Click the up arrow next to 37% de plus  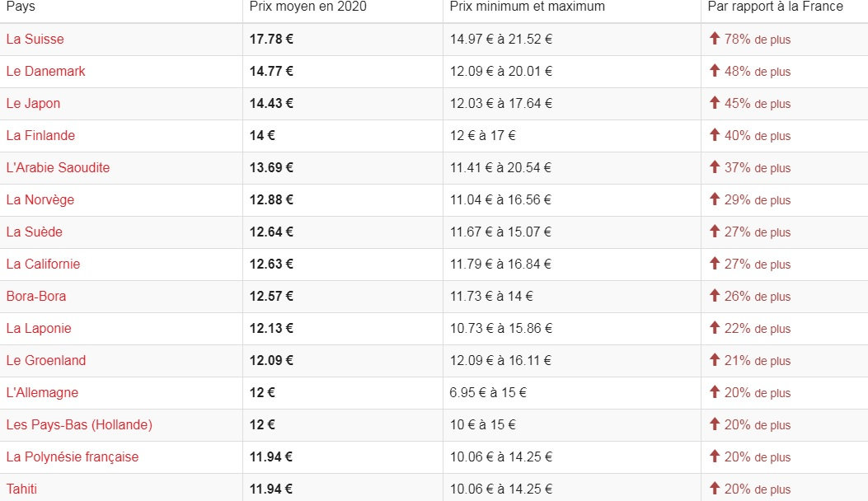[x=715, y=167]
